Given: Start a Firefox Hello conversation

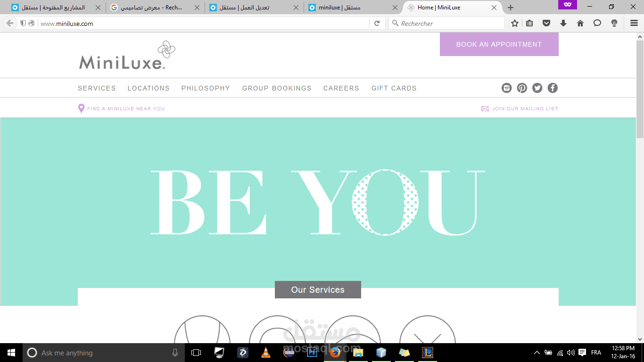Looking at the screenshot, I should pos(597,23).
